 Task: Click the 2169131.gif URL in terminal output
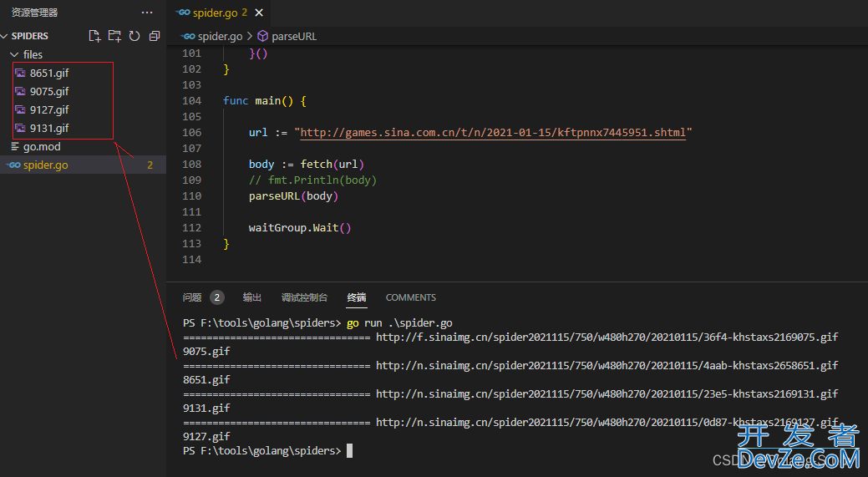point(607,394)
